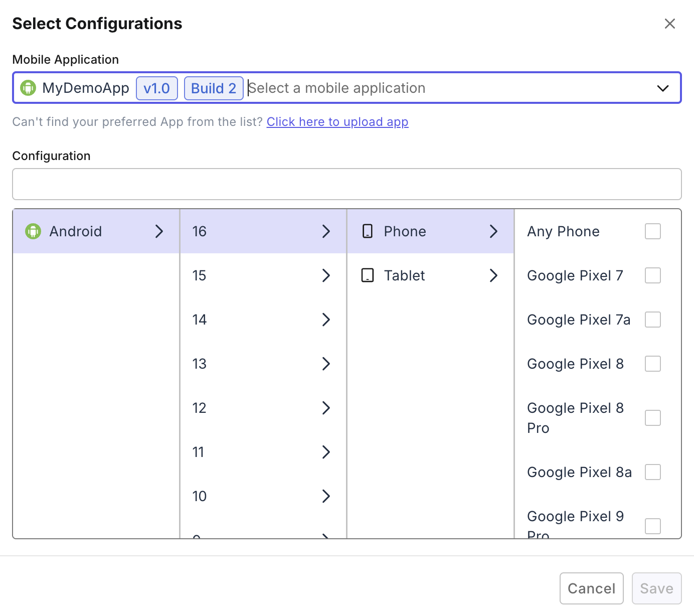Screen dimensions: 694x616
Task: Expand the chevron next to version 16
Action: click(326, 231)
